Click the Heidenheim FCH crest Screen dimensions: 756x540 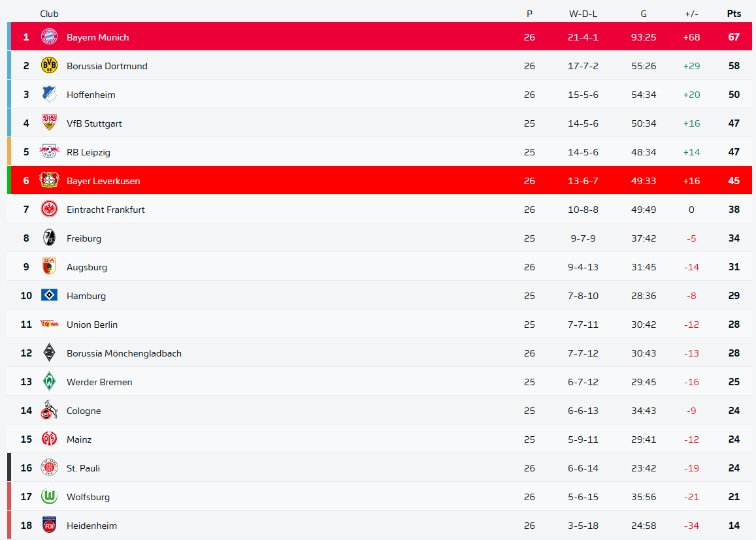(49, 526)
